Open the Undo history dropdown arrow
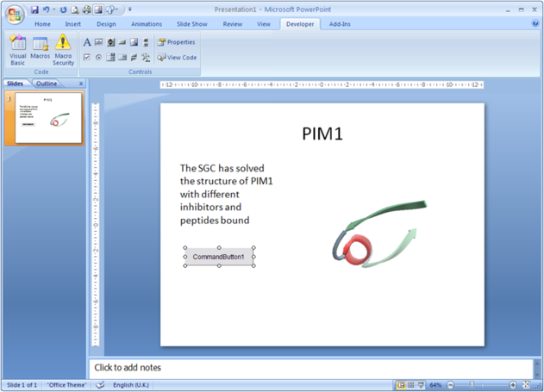 [x=55, y=10]
